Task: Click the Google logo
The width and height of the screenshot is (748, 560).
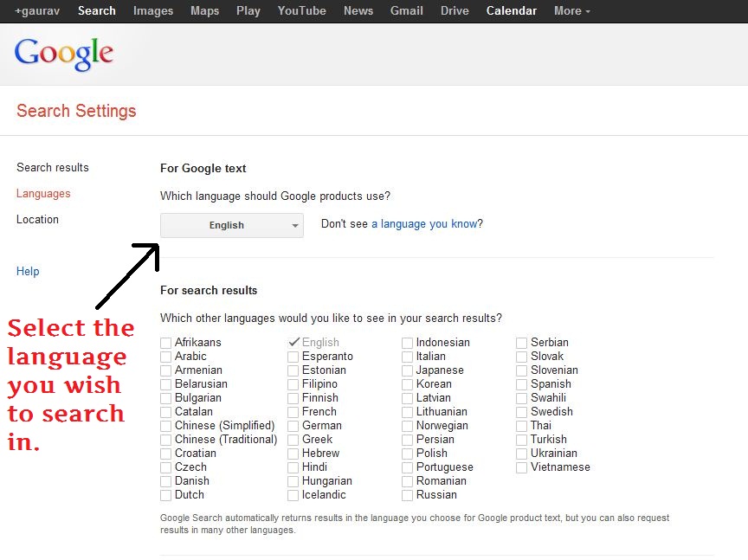Action: pyautogui.click(x=64, y=54)
